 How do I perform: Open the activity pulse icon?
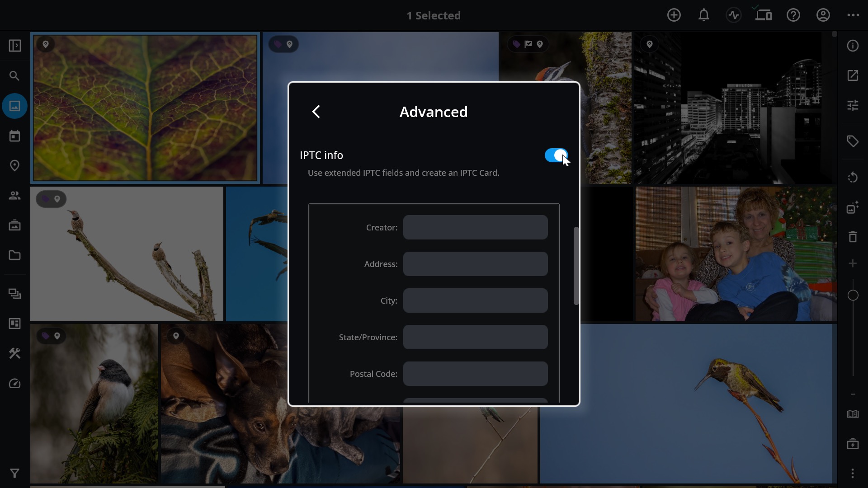coord(733,15)
